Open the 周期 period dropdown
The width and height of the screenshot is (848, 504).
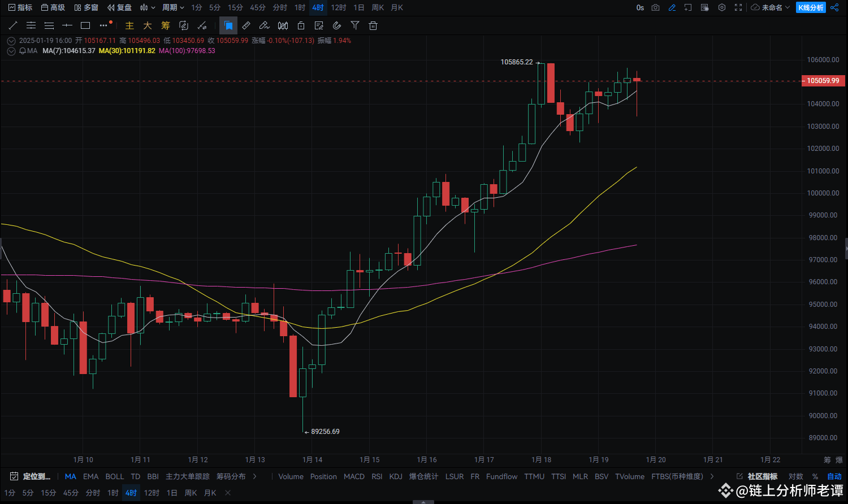click(173, 8)
